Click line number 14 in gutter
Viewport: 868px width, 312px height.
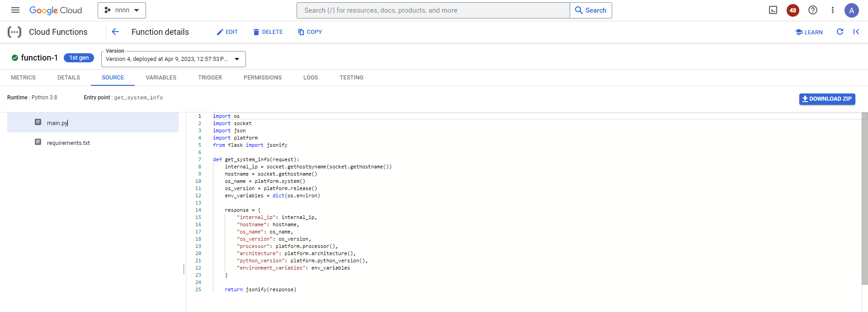point(198,210)
